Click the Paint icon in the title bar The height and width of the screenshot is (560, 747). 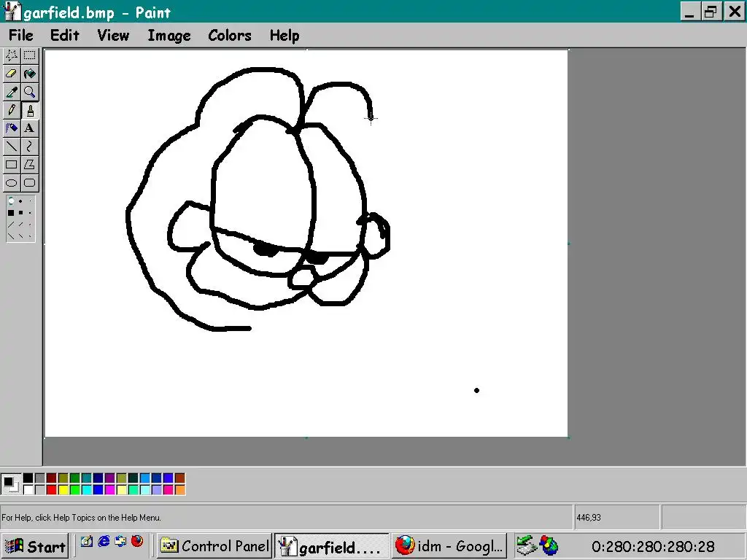pyautogui.click(x=13, y=12)
